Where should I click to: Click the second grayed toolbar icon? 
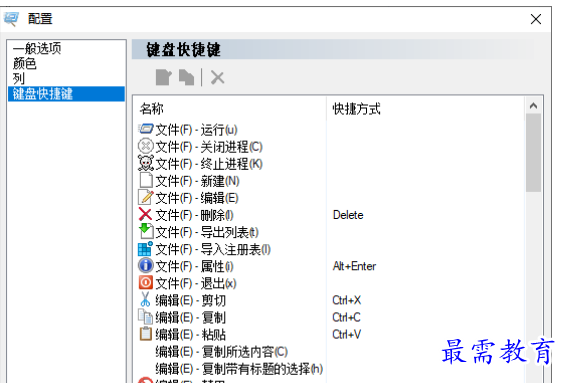[x=186, y=77]
